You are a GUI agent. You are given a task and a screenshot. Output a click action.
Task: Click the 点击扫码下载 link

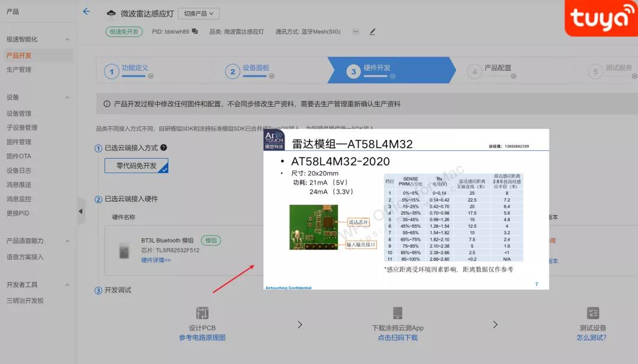pos(398,337)
